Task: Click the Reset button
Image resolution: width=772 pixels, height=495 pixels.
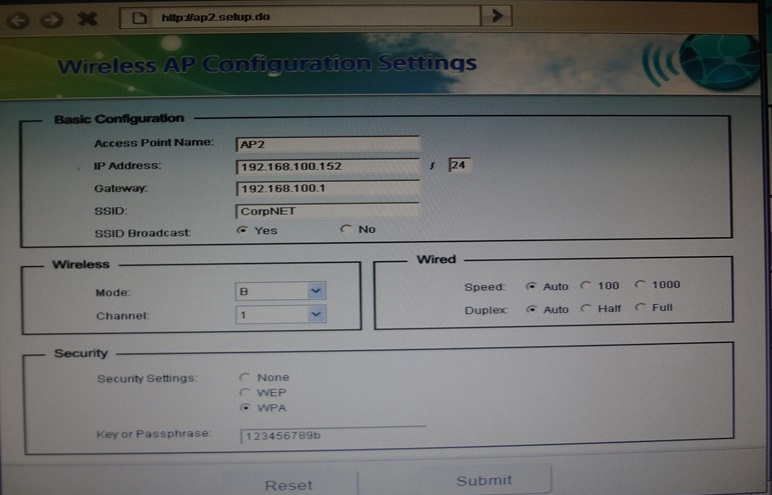Action: tap(288, 485)
